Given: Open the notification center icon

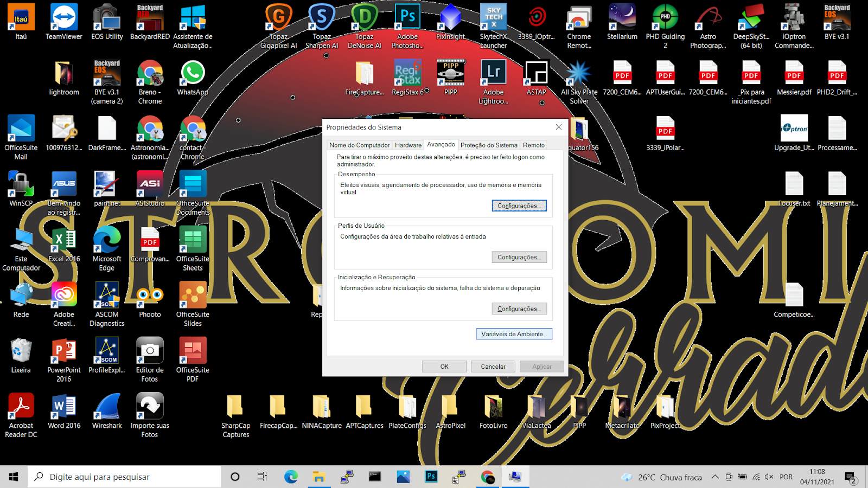Looking at the screenshot, I should pyautogui.click(x=850, y=477).
